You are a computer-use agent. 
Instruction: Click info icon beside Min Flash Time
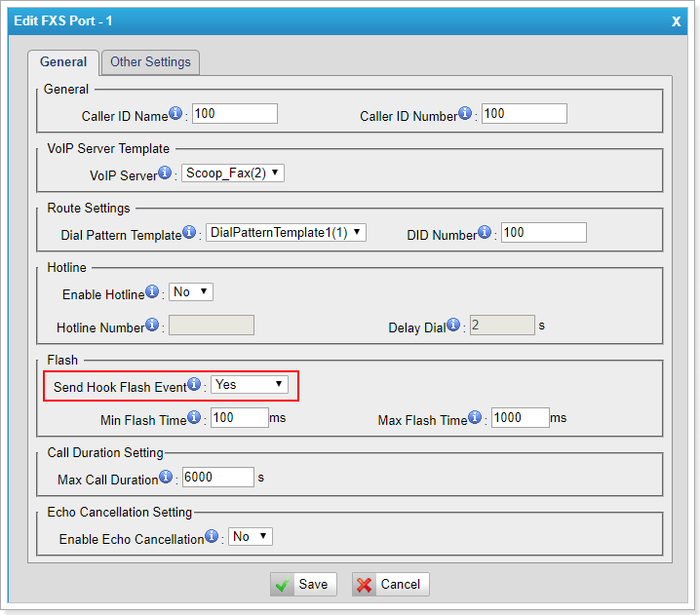coord(194,417)
